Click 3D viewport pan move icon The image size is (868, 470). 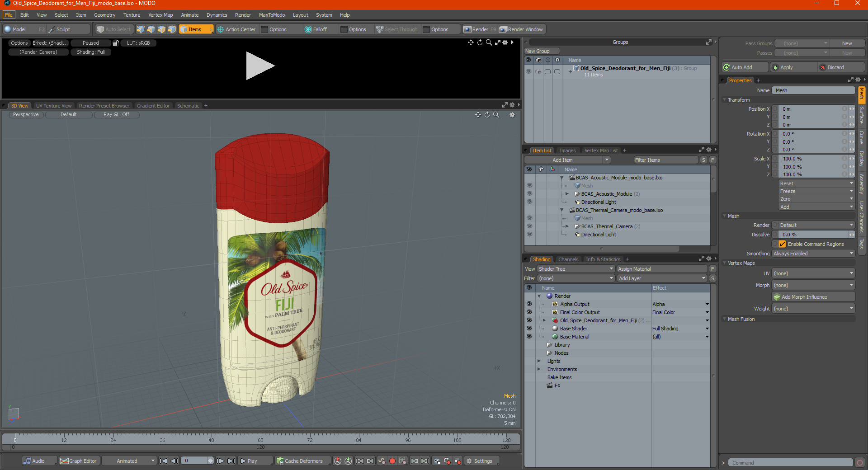478,115
